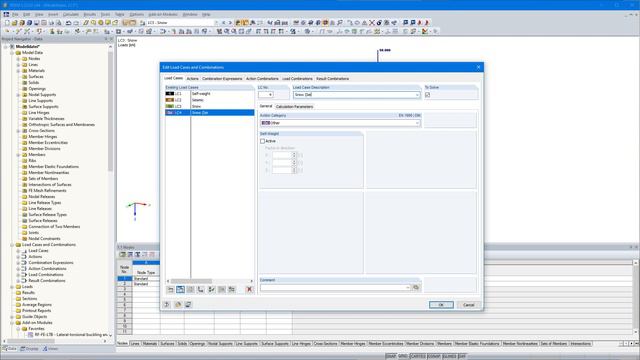Switch to the Calculation Parameters tab
The height and width of the screenshot is (360, 640).
(294, 107)
